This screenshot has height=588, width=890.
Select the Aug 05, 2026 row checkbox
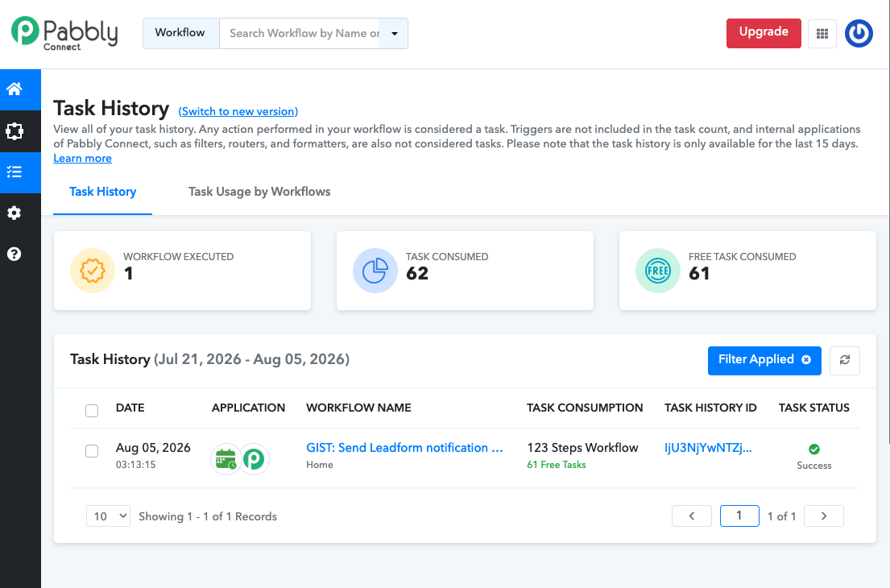click(x=91, y=450)
